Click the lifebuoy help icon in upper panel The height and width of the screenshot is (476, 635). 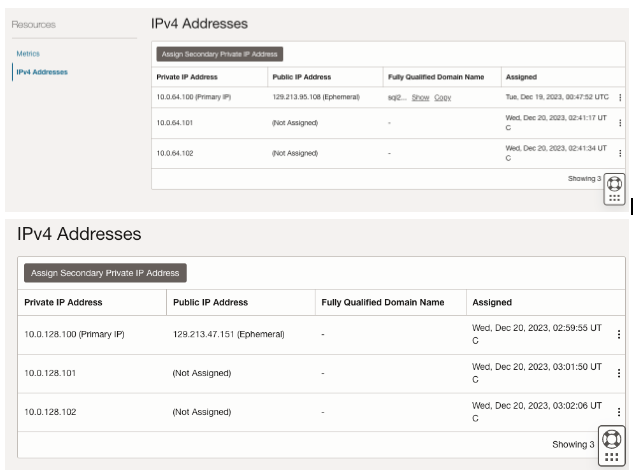[615, 183]
